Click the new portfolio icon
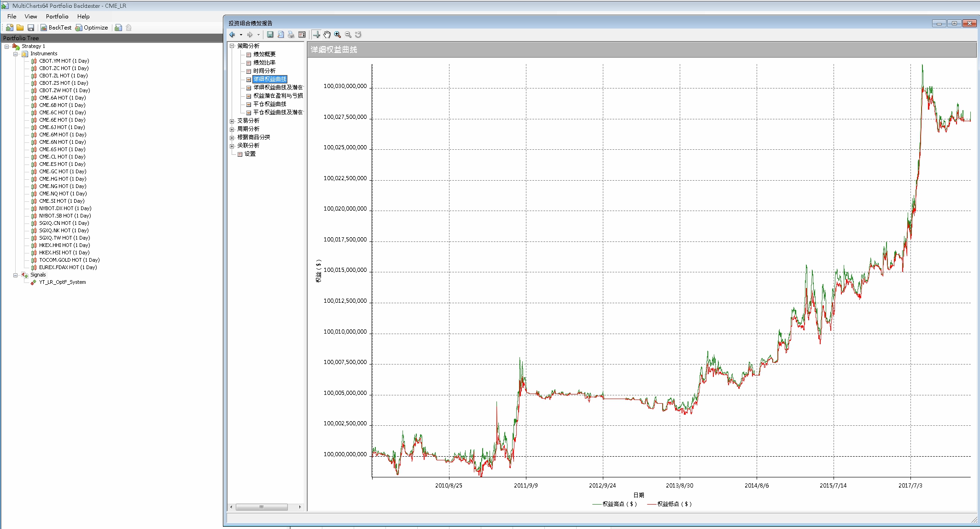980x529 pixels. [x=9, y=28]
